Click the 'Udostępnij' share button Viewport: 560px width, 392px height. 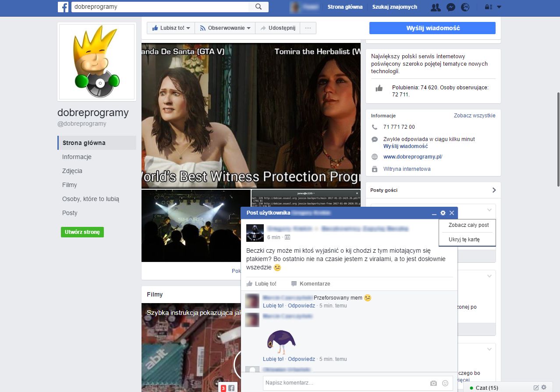[x=278, y=28]
